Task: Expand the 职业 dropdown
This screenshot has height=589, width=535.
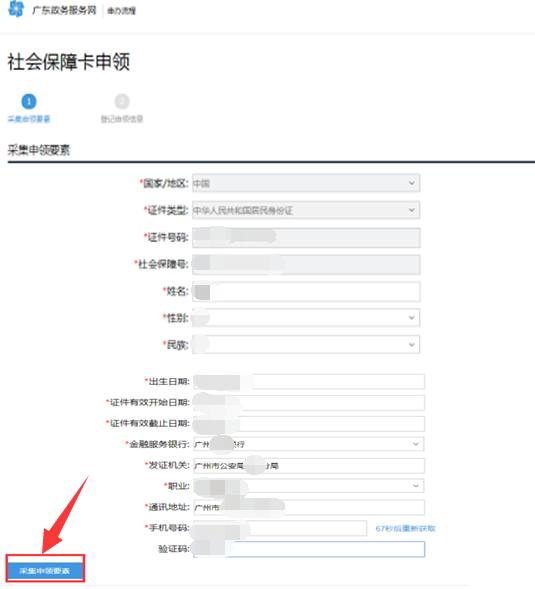Action: click(309, 486)
